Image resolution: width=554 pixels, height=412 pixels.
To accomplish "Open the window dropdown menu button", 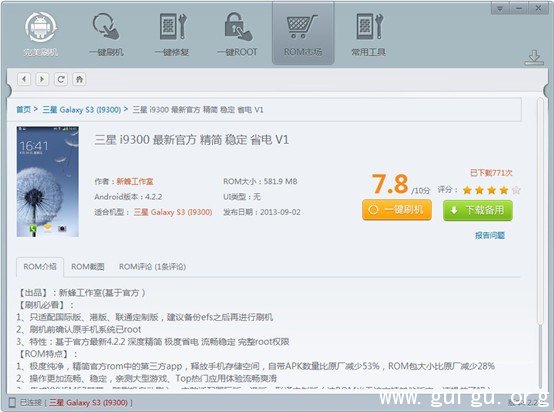I will coord(500,8).
